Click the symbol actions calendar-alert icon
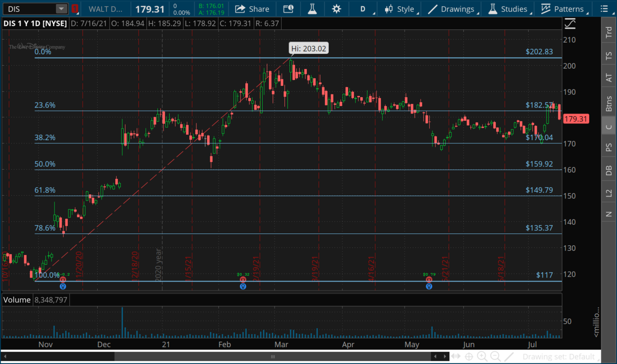This screenshot has height=364, width=617. (288, 9)
